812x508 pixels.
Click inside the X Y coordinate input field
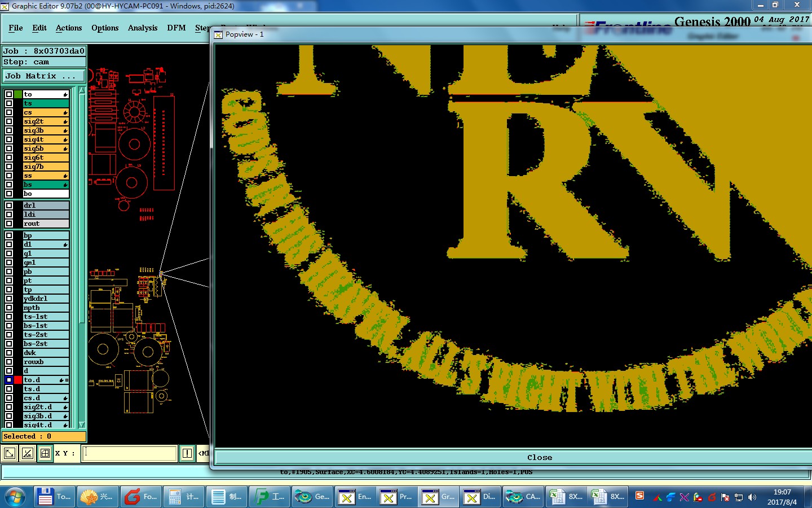(129, 453)
